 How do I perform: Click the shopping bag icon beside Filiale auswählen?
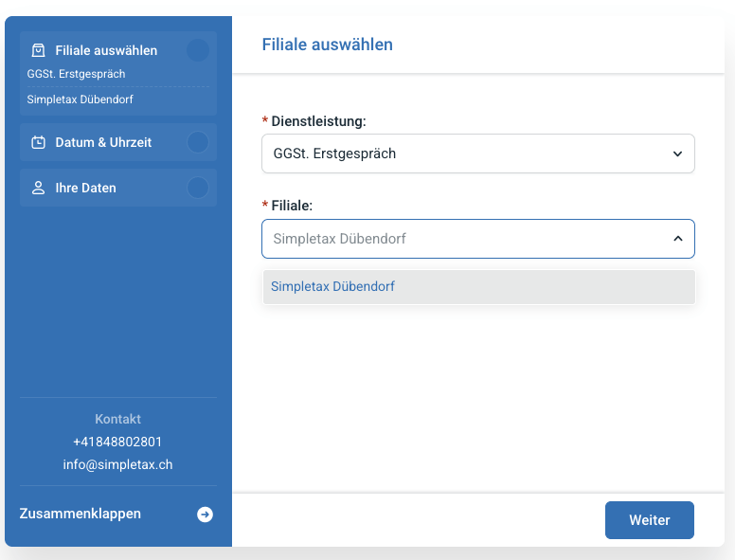tap(38, 50)
